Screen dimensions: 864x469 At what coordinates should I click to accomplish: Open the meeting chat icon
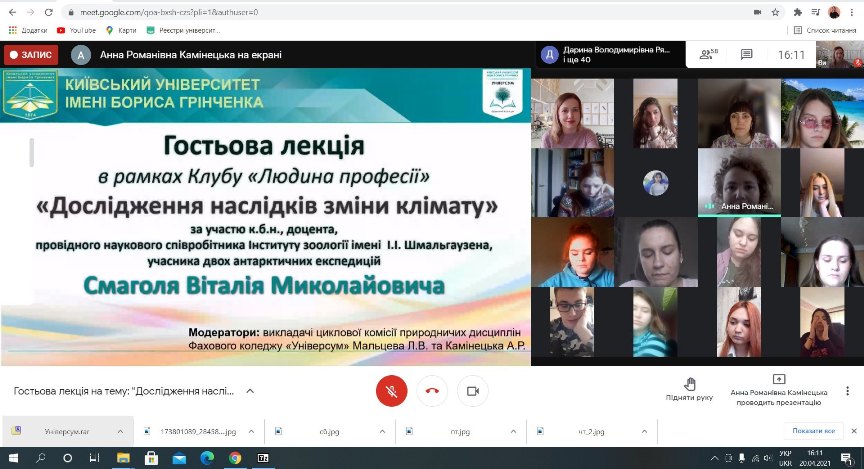(747, 54)
